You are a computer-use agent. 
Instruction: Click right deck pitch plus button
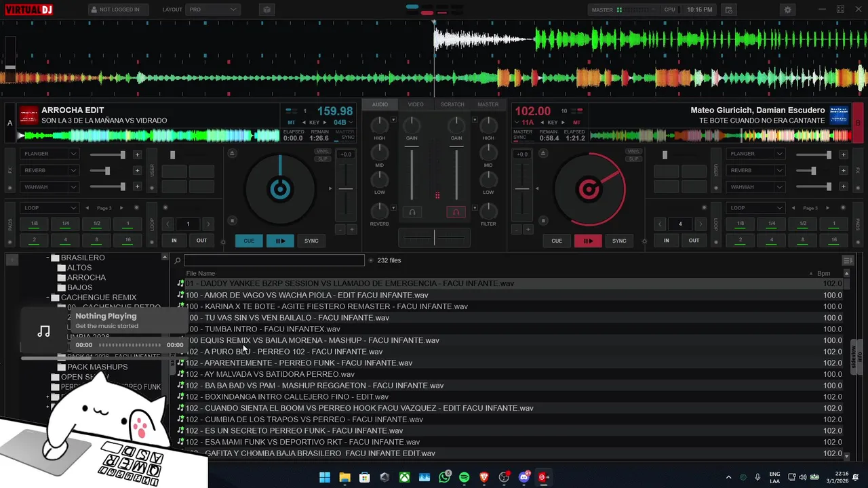(528, 230)
